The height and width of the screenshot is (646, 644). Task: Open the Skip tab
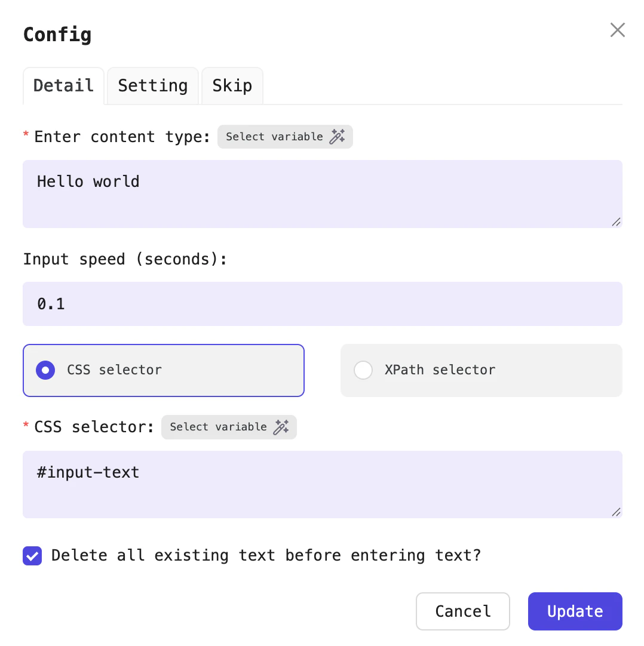tap(232, 85)
